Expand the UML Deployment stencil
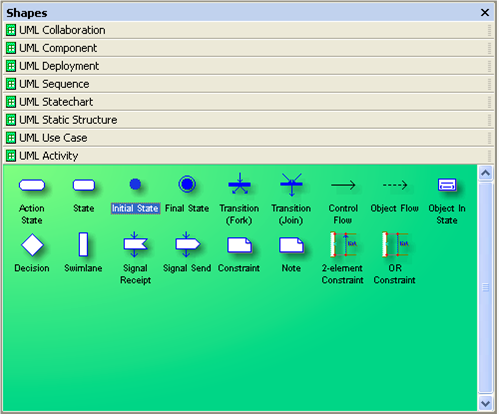 point(248,66)
